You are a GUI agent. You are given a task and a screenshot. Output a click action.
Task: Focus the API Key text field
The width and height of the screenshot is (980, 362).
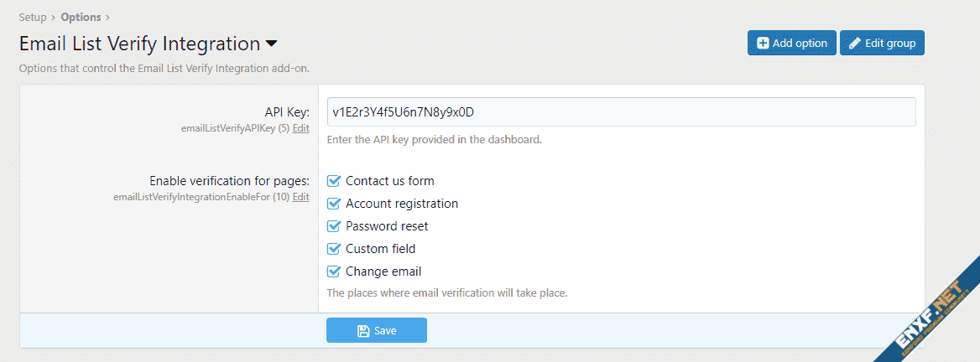pos(621,112)
